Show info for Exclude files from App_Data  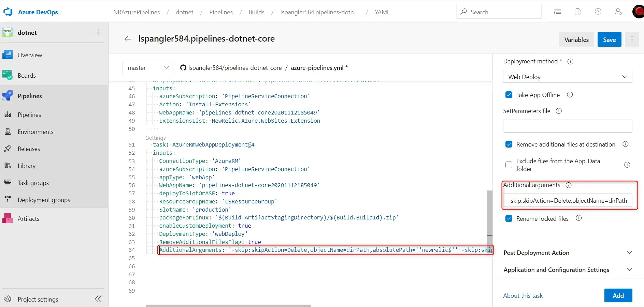click(x=627, y=165)
